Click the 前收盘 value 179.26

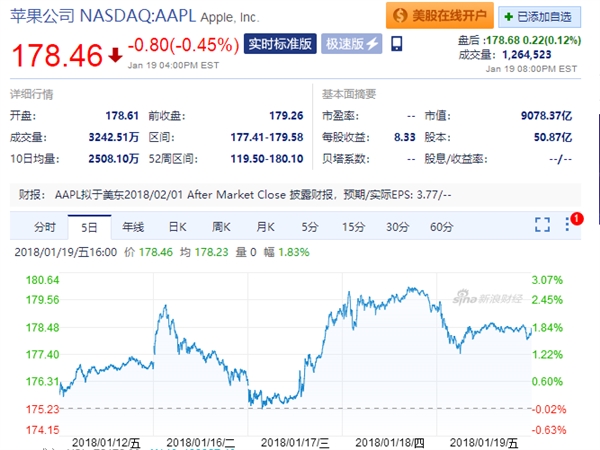click(286, 116)
